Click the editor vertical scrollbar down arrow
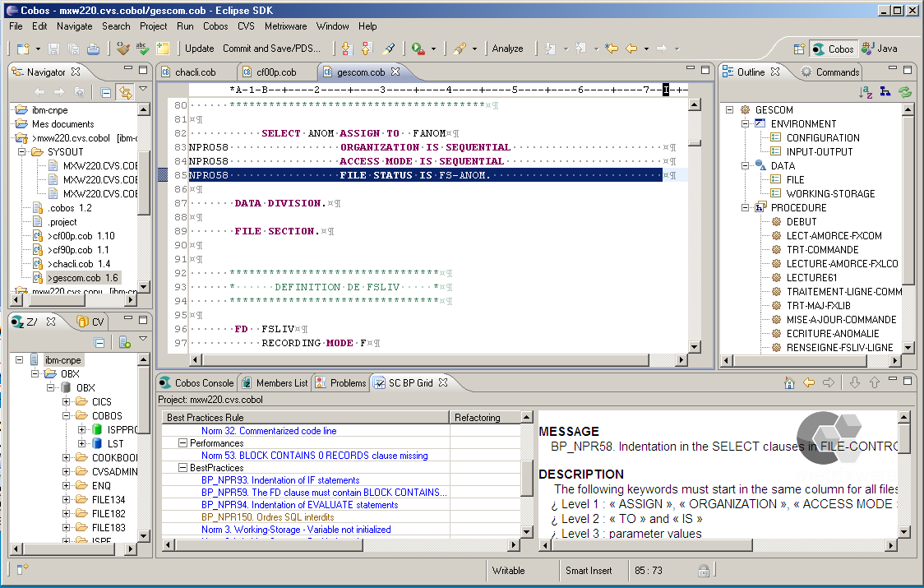The height and width of the screenshot is (588, 924). pos(695,347)
